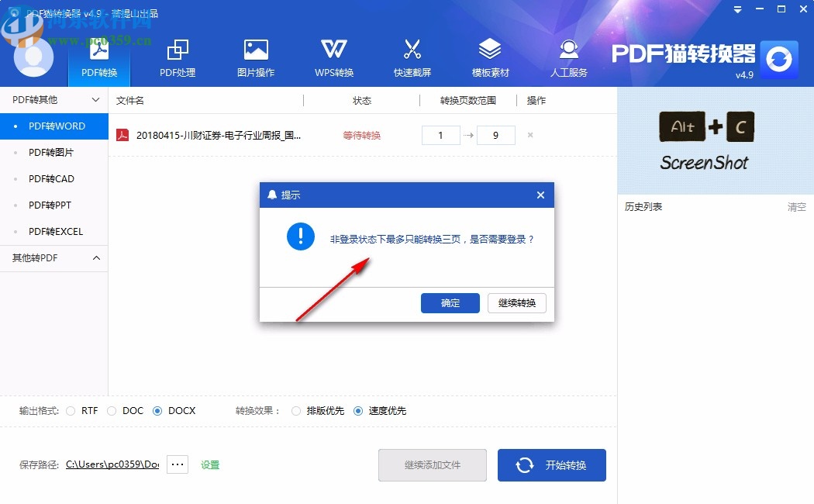The width and height of the screenshot is (814, 504).
Task: Click 继续转换 to keep converting
Action: (516, 303)
